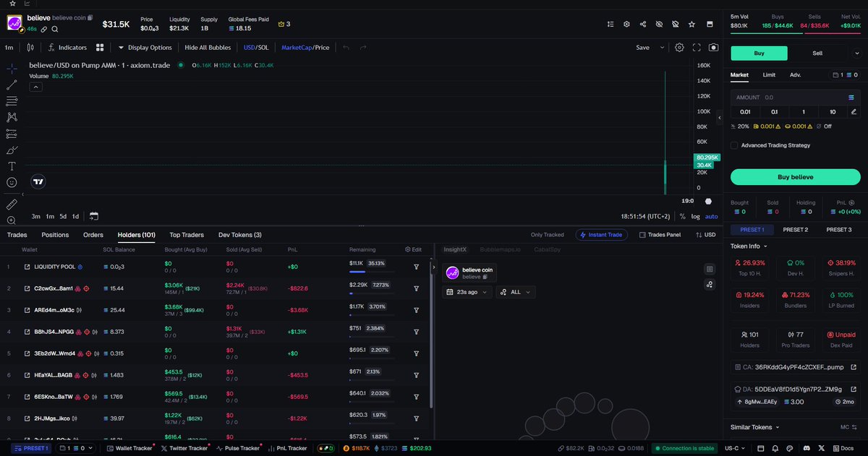Select the ruler measure tool

tap(12, 205)
